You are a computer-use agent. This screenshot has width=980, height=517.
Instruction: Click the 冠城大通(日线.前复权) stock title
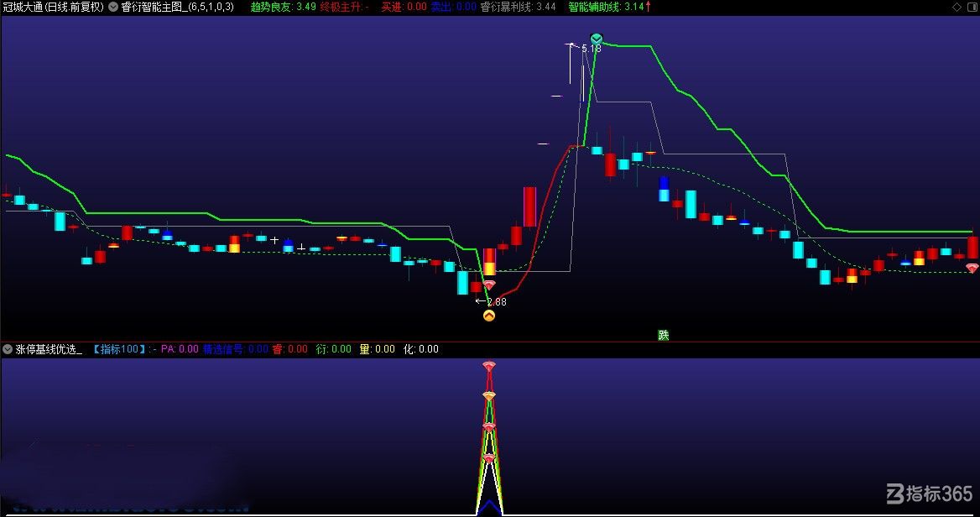(x=53, y=7)
